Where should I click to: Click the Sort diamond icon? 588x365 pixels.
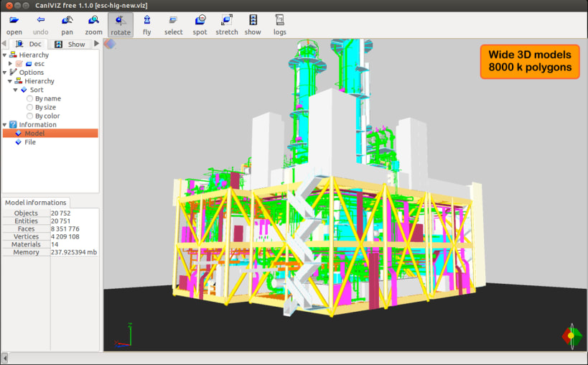coord(24,90)
